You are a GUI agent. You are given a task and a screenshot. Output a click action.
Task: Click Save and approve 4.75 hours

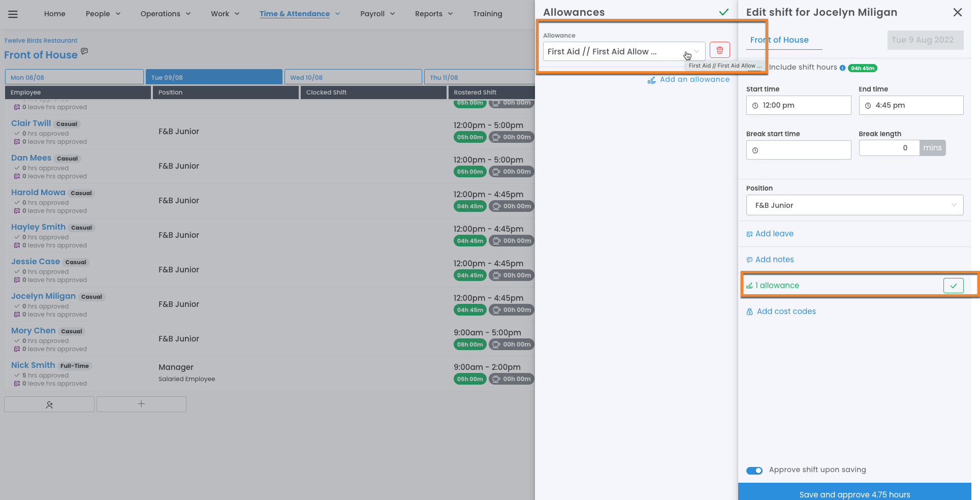tap(855, 494)
